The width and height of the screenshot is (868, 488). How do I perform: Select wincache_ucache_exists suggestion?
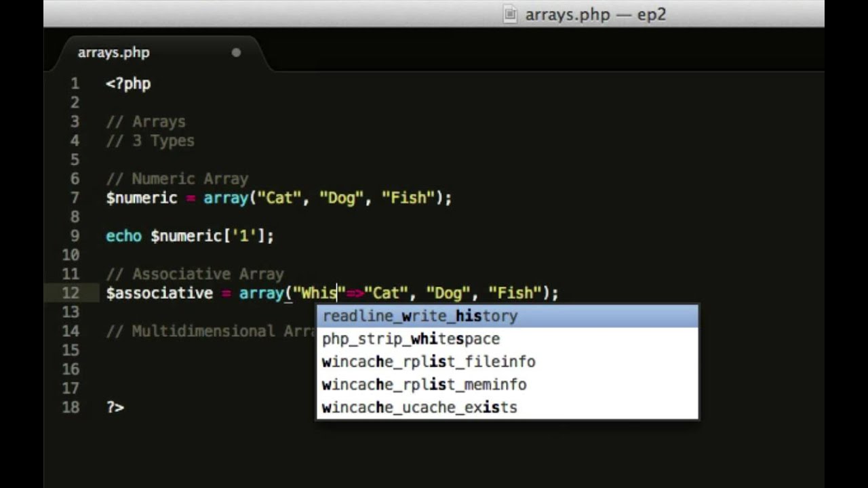coord(507,408)
